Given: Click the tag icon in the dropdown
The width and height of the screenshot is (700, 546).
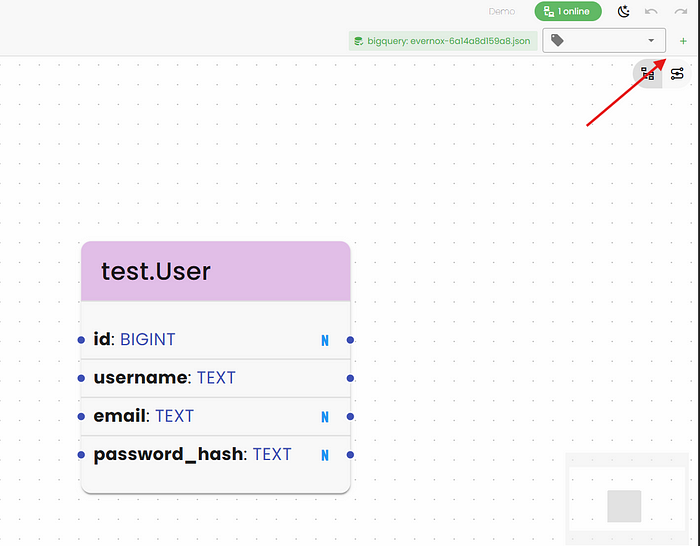Looking at the screenshot, I should (x=557, y=41).
